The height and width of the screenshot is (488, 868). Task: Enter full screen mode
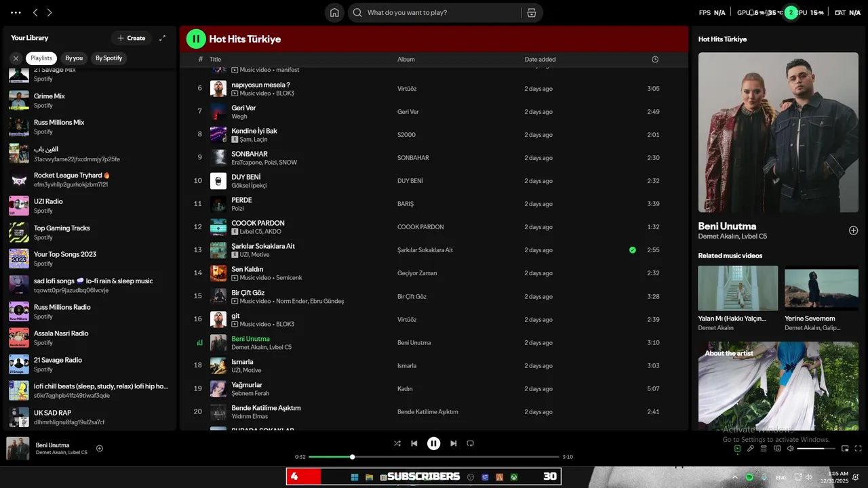click(x=858, y=448)
